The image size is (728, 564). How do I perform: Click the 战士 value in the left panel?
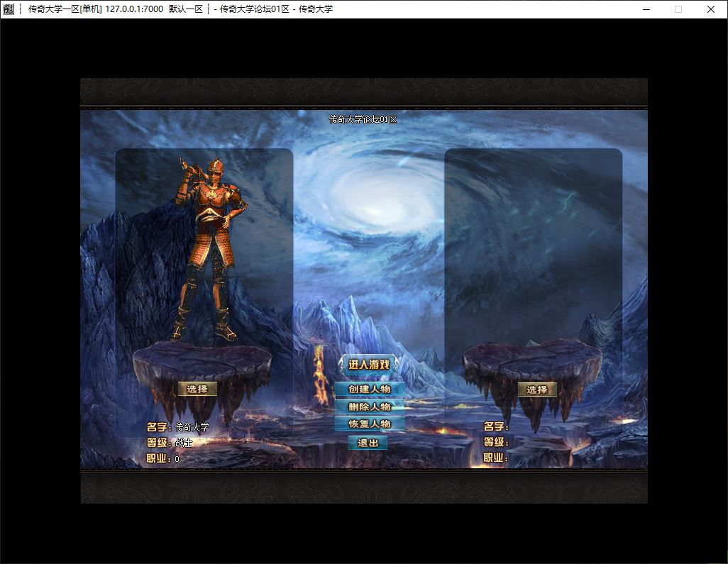pos(184,443)
